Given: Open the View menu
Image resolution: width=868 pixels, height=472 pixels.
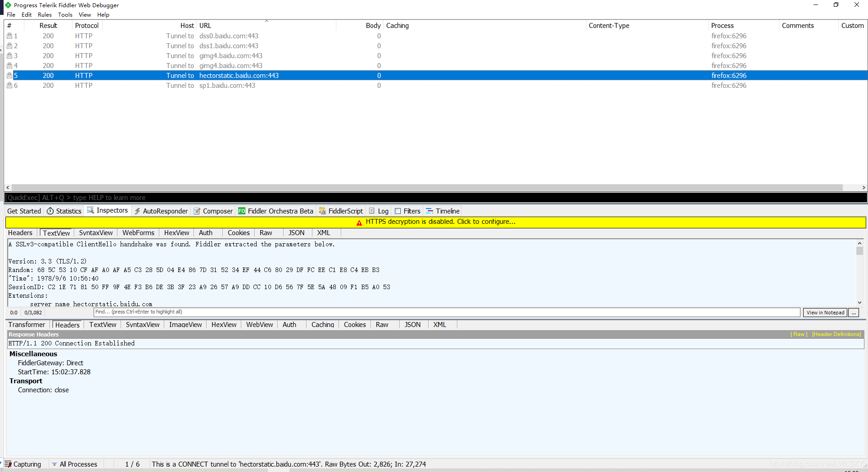Looking at the screenshot, I should click(85, 14).
